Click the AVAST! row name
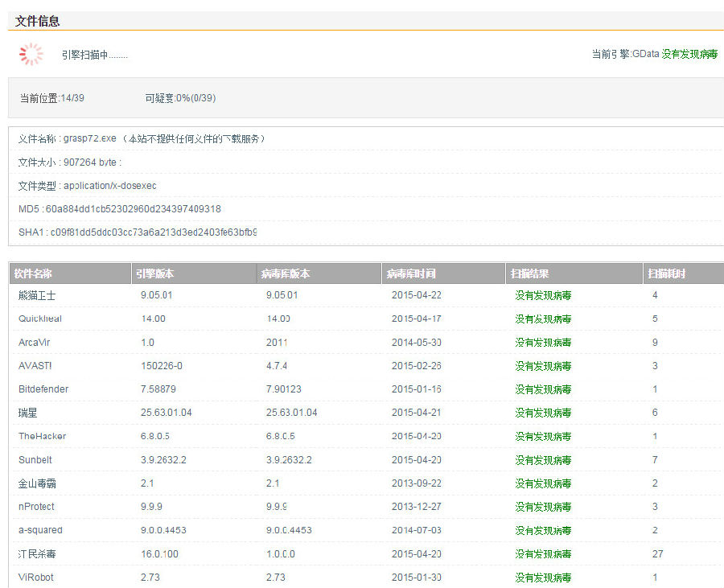 [x=35, y=366]
